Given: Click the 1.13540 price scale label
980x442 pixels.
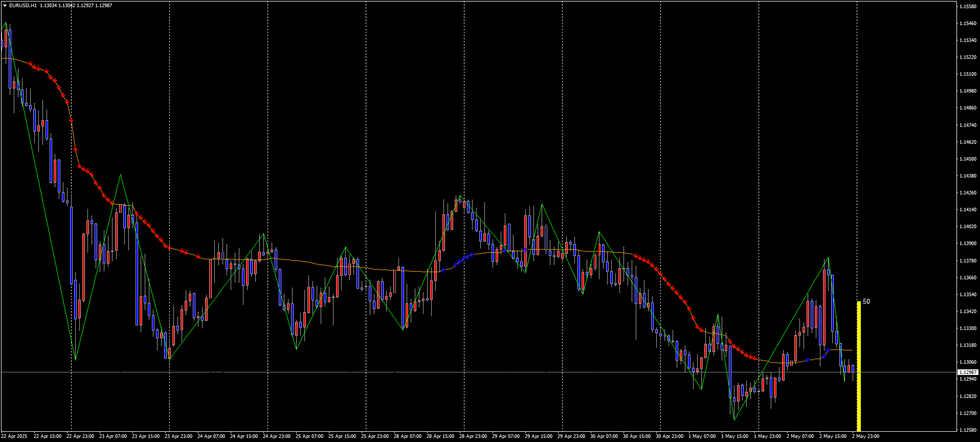Looking at the screenshot, I should [968, 295].
